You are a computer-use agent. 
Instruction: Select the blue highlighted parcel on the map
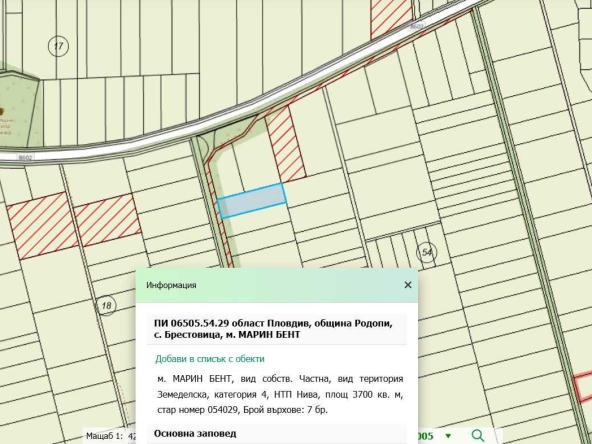tap(252, 200)
